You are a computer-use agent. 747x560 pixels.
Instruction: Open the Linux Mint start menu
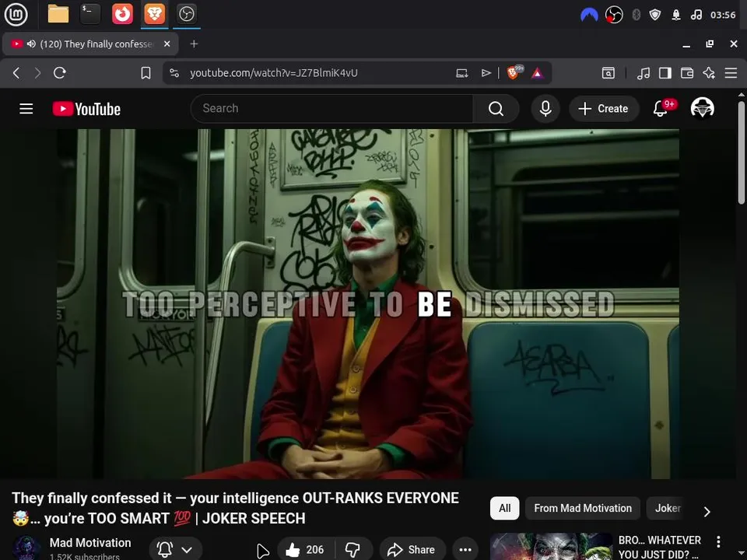pyautogui.click(x=16, y=14)
